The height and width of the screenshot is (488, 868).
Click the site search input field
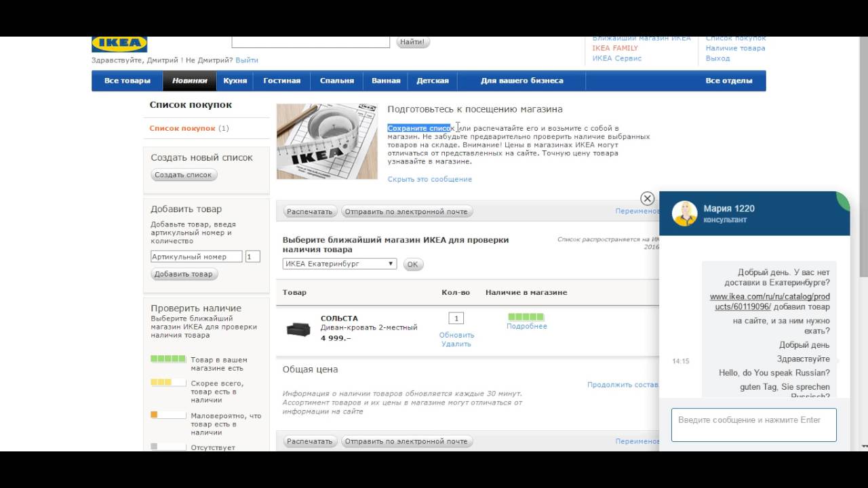pos(311,41)
